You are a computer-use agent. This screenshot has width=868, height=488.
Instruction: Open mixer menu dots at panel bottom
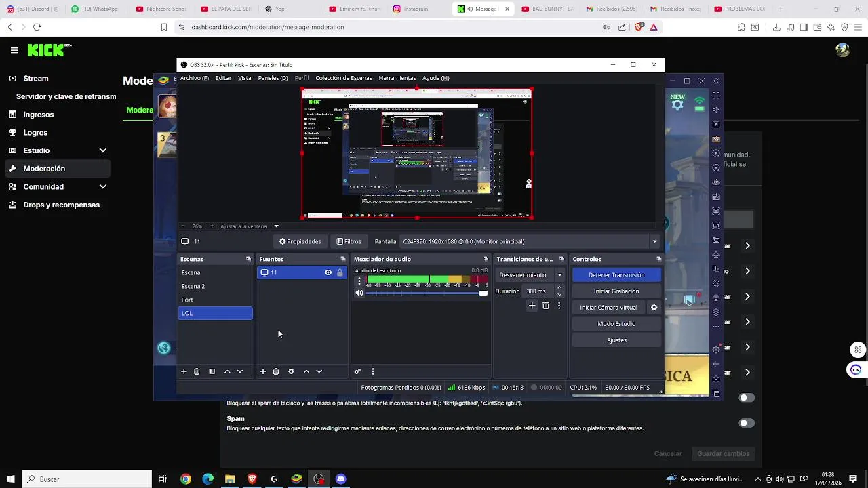(x=372, y=371)
